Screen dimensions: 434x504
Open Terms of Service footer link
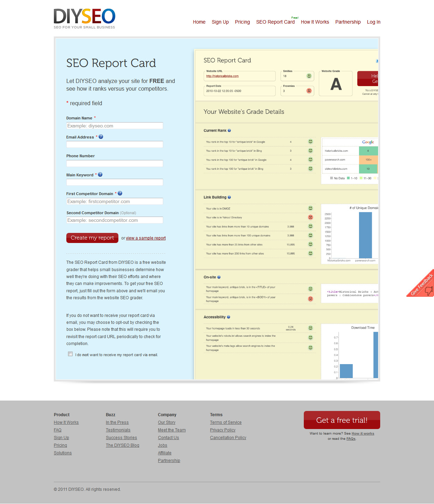click(x=226, y=422)
